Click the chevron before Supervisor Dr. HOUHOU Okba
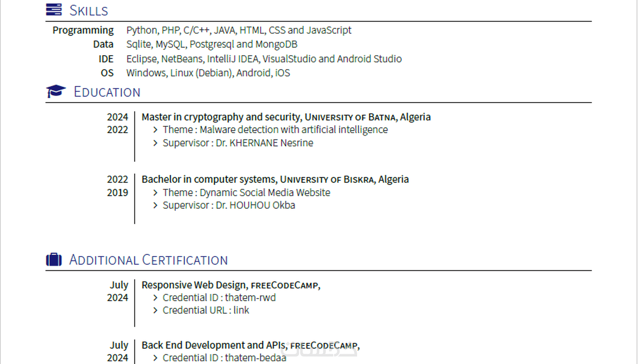638x364 pixels. (155, 205)
